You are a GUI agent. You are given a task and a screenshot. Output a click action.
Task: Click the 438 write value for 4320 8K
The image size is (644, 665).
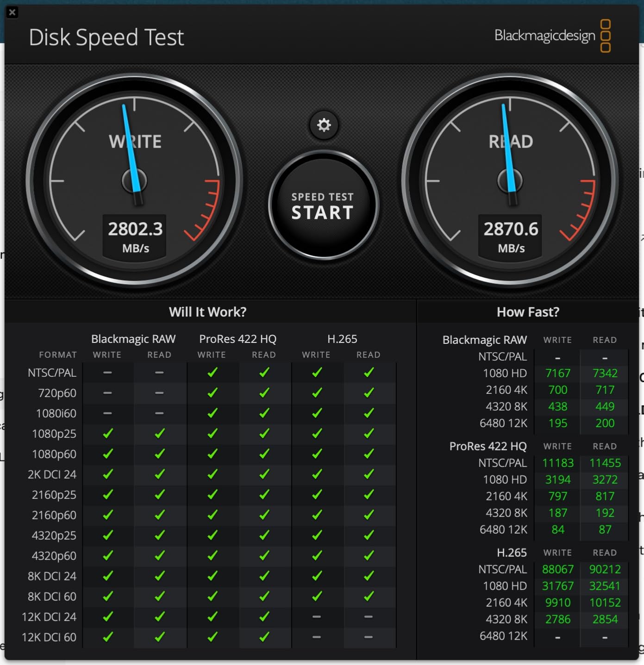[557, 406]
